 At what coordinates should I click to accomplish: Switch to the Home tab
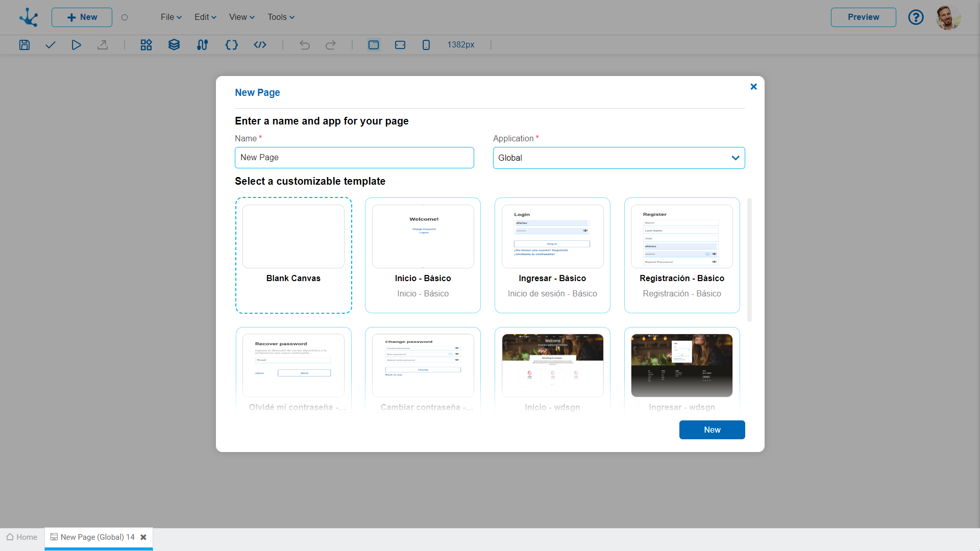(x=22, y=537)
